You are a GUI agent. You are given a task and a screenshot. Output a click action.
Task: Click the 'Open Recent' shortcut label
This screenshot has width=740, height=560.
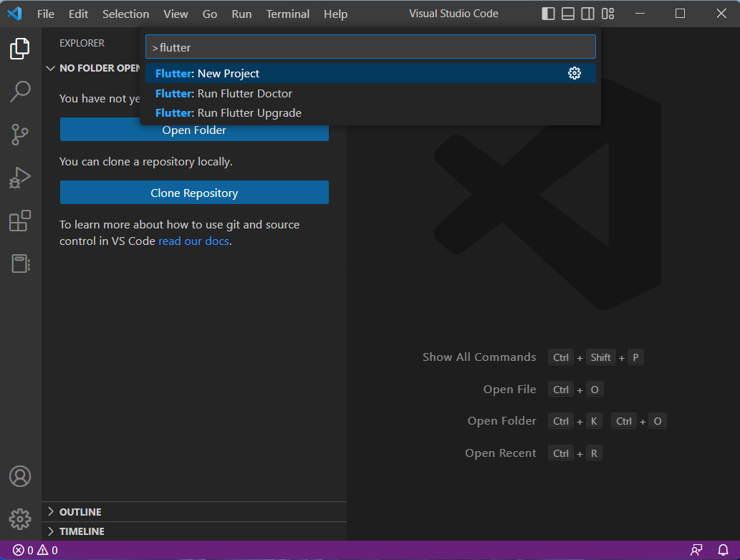click(x=501, y=453)
